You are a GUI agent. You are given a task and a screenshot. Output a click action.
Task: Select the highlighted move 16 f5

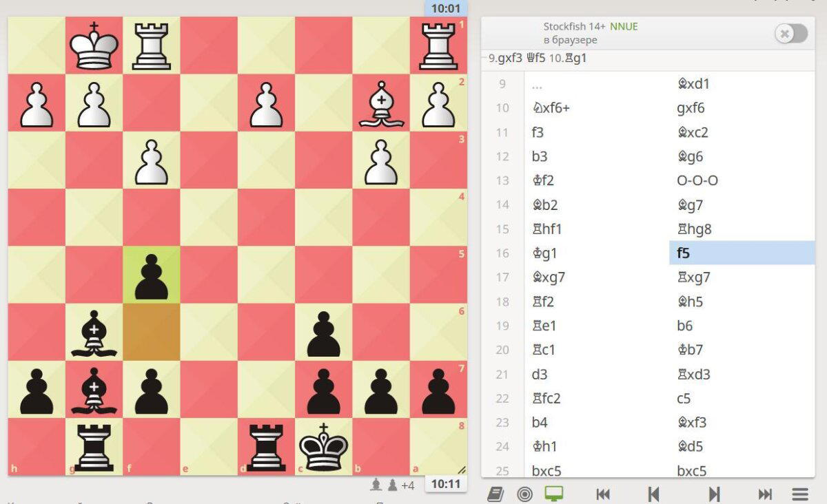point(742,253)
